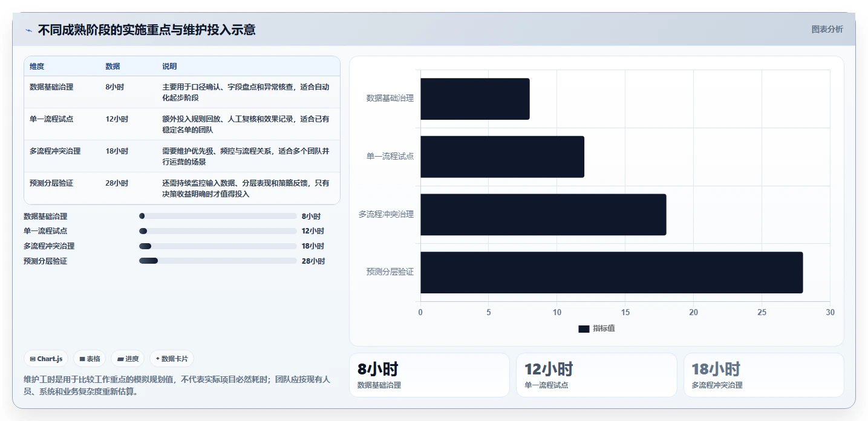Click the 多流程冲突治理 progress bar
Screen dimensions: 868x421
[x=218, y=246]
